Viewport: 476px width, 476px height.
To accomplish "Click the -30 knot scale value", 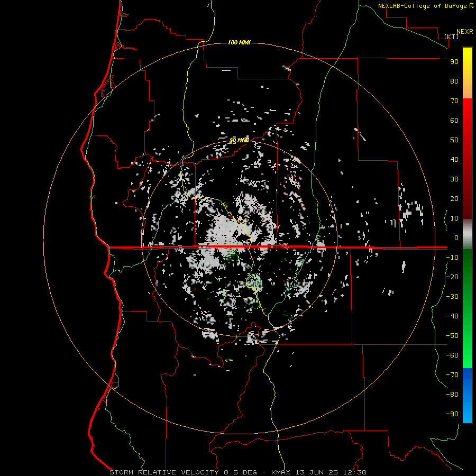I will [x=452, y=297].
